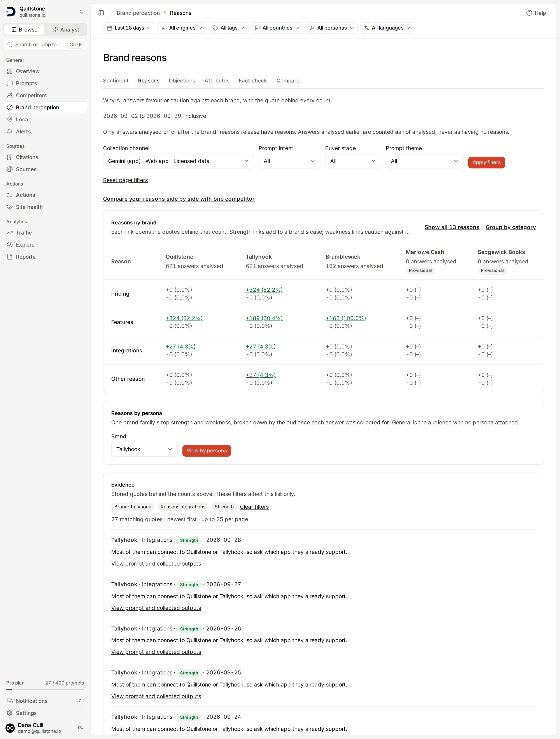Open Competitors in the sidebar
Screen dimensions: 560x739
coord(45,95)
